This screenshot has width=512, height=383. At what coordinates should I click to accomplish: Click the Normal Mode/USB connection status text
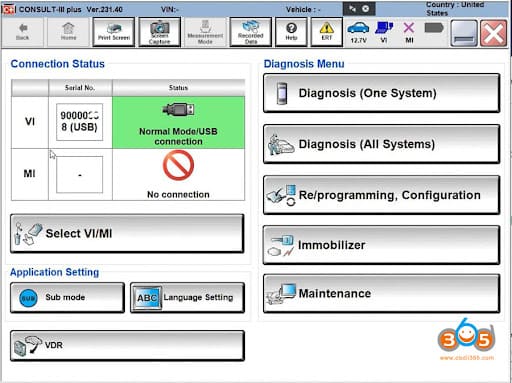click(x=178, y=136)
